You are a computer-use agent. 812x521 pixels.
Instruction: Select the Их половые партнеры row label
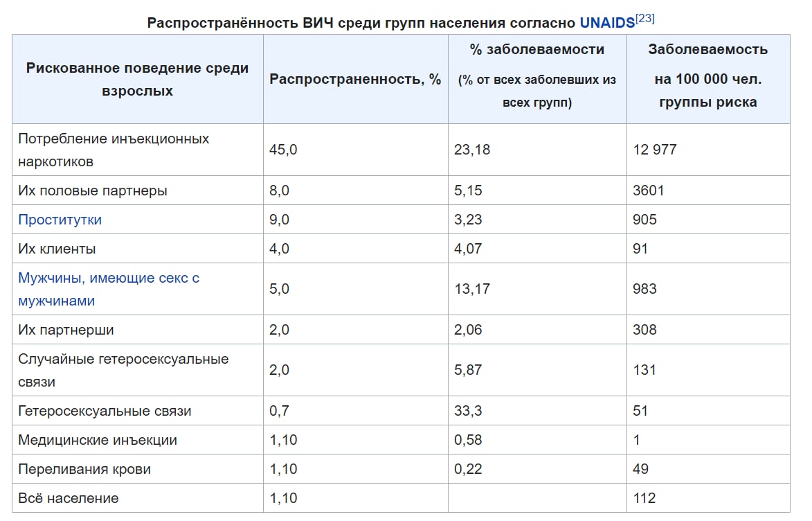[x=138, y=191]
